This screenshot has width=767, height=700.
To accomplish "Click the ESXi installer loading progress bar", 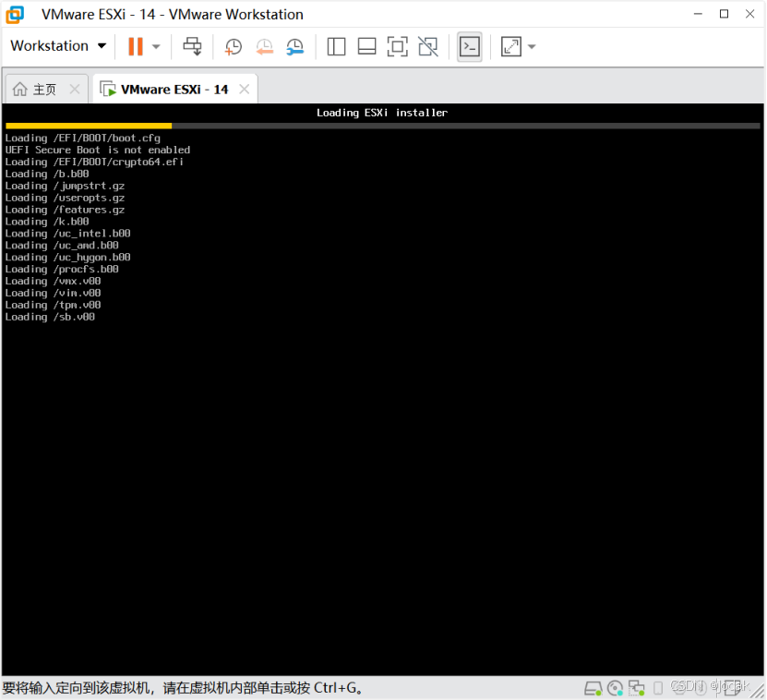I will click(x=382, y=126).
